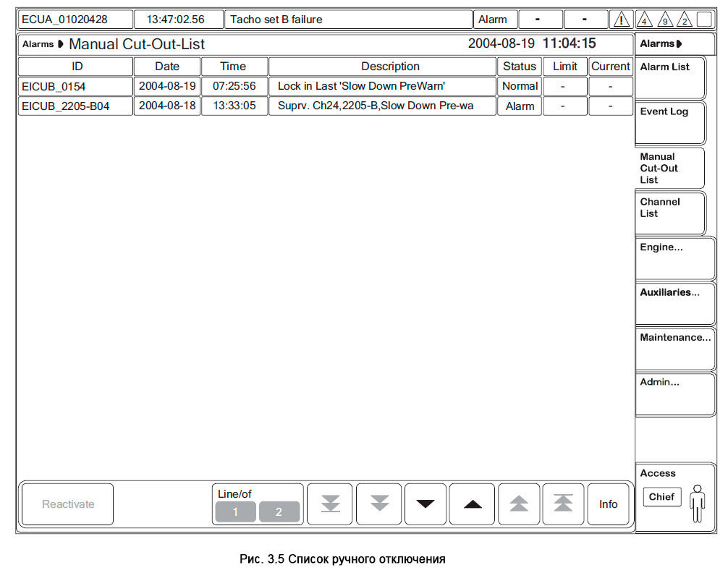Click the empty square box in top-right corner
The width and height of the screenshot is (728, 573).
click(704, 20)
